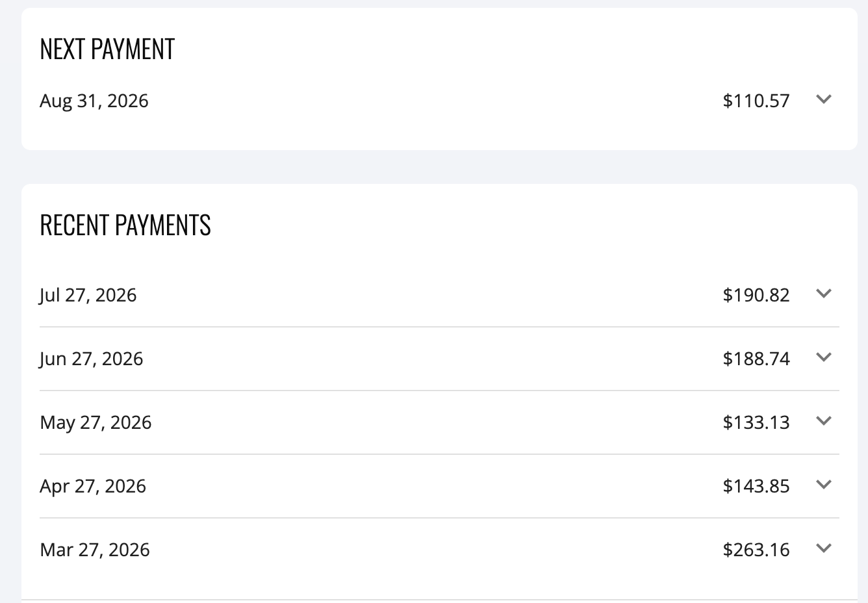
Task: Click the Jun 27, 2026 payment date
Action: 92,359
